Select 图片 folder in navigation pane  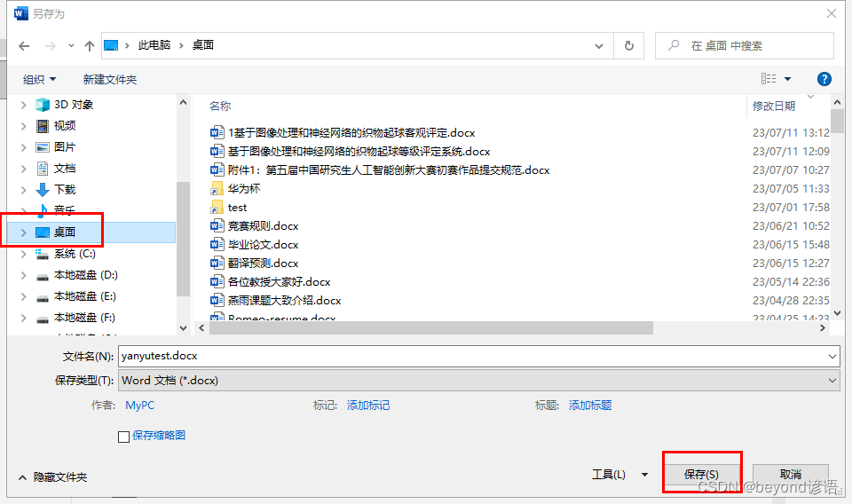[x=65, y=146]
